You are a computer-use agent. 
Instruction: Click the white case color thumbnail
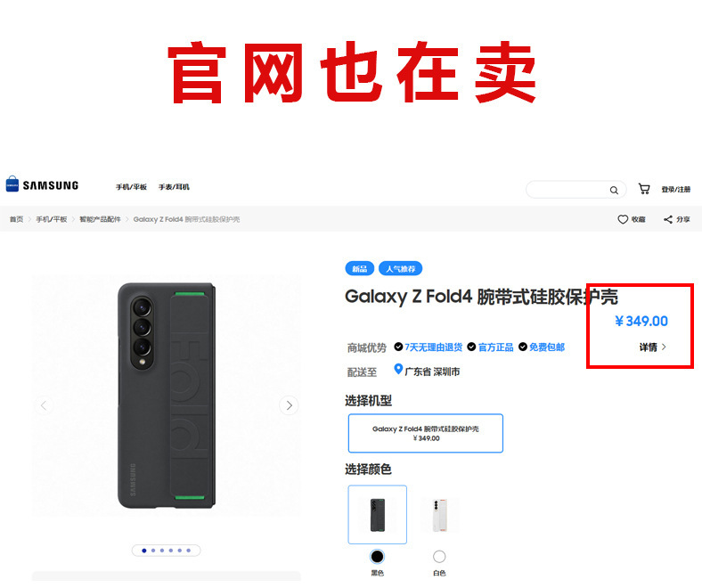[x=440, y=515]
